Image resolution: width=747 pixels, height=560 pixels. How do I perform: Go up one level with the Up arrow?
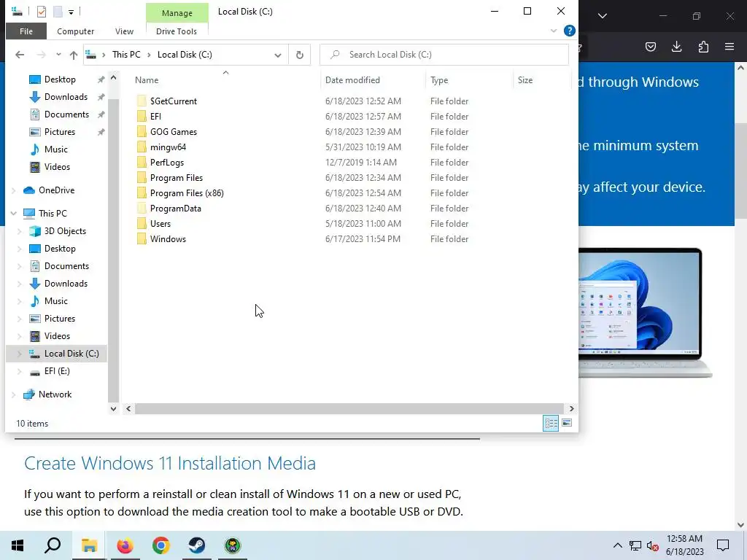(x=74, y=55)
